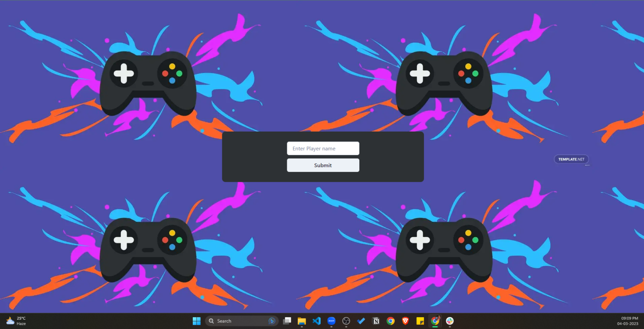Click the search microphone icon

pyautogui.click(x=272, y=321)
